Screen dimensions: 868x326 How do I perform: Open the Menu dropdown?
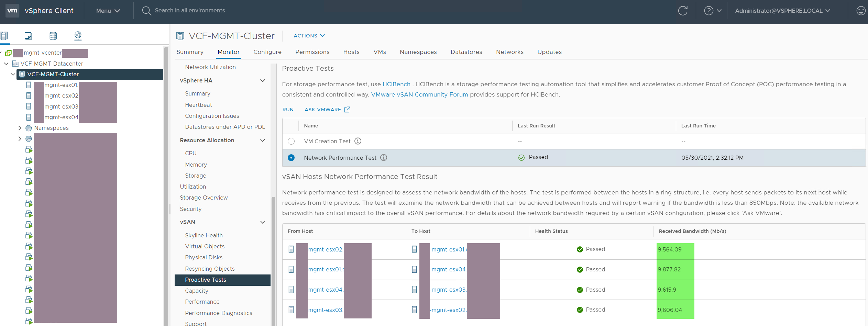tap(108, 11)
